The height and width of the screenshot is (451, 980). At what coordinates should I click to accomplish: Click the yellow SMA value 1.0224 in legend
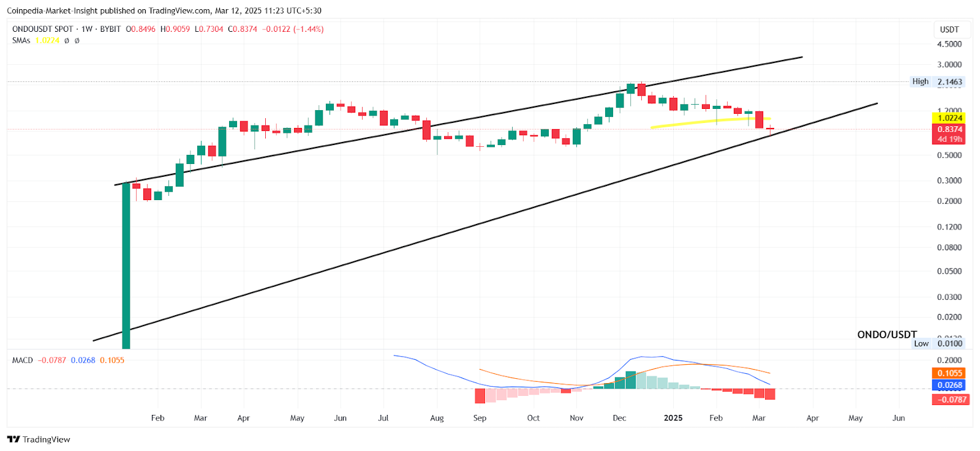click(x=47, y=40)
